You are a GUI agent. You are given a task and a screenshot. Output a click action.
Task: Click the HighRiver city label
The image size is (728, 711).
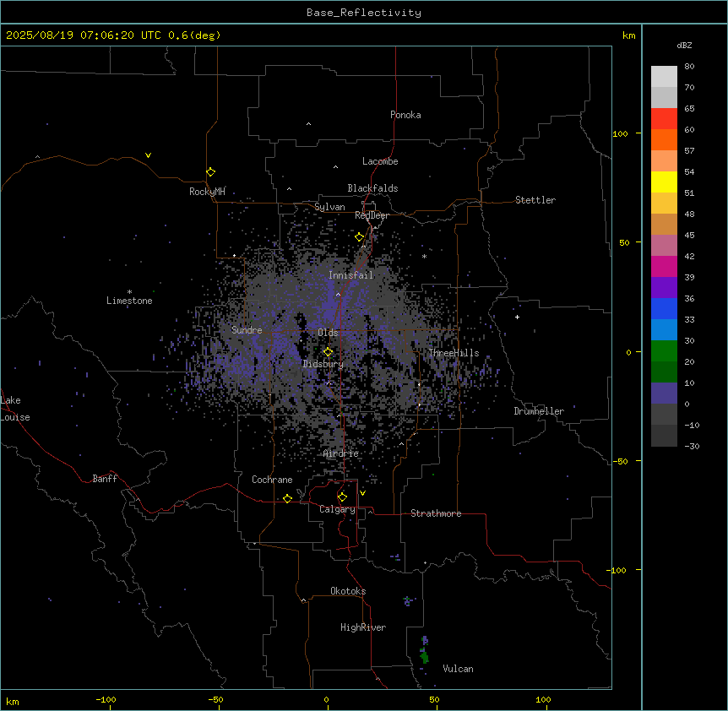pyautogui.click(x=363, y=627)
